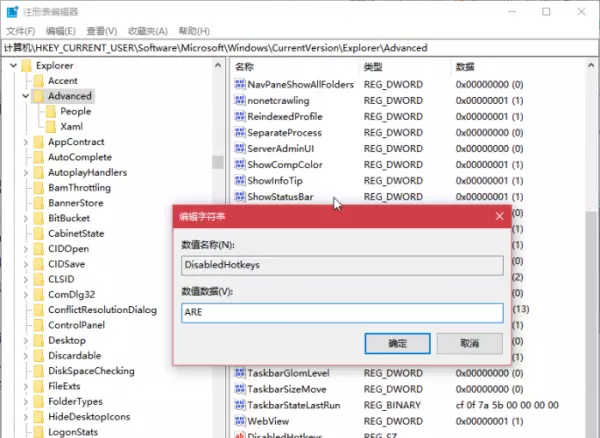Select the ServerAdminUI DWORD icon
This screenshot has width=600, height=438.
240,148
